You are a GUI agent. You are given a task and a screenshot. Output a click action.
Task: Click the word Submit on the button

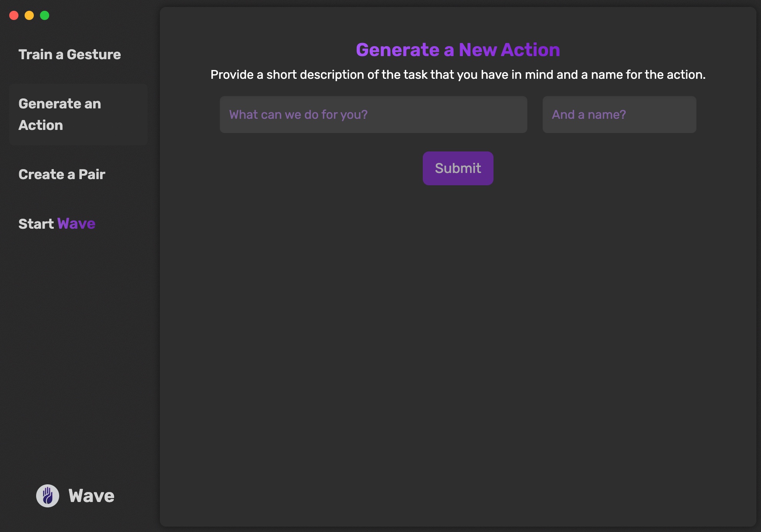(x=458, y=168)
